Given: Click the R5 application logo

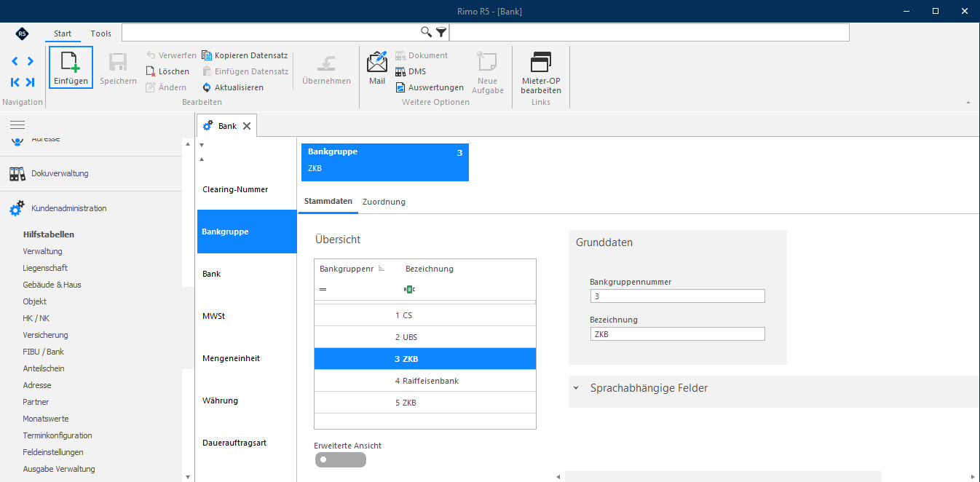Looking at the screenshot, I should [x=22, y=33].
